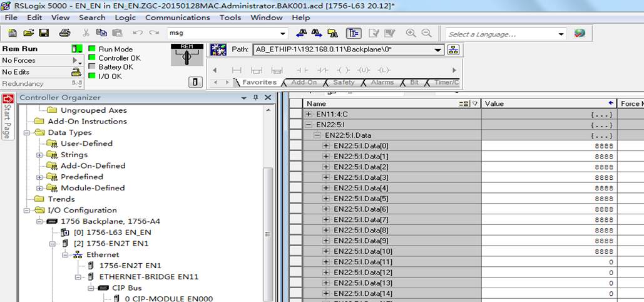Screen dimensions: 644x302
Task: Click the Print toolbar icon
Action: point(64,33)
